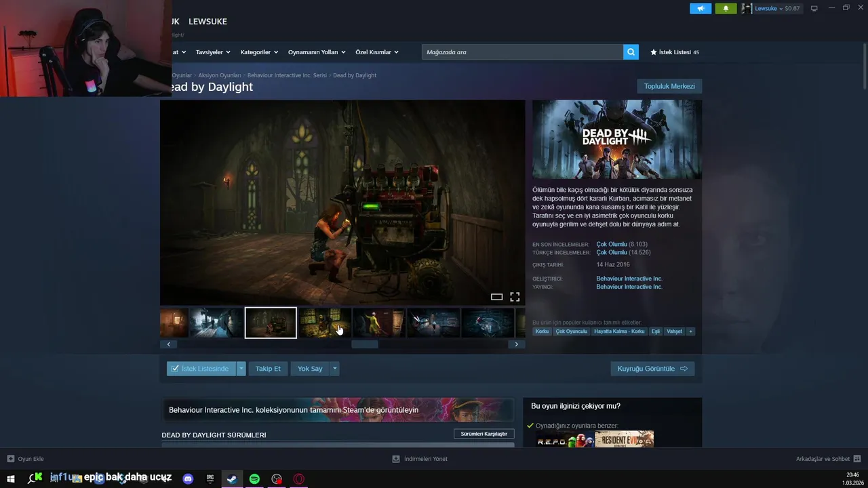Click Kuyruğu Görüntüle button
Screen dimensions: 868x488
click(x=652, y=369)
